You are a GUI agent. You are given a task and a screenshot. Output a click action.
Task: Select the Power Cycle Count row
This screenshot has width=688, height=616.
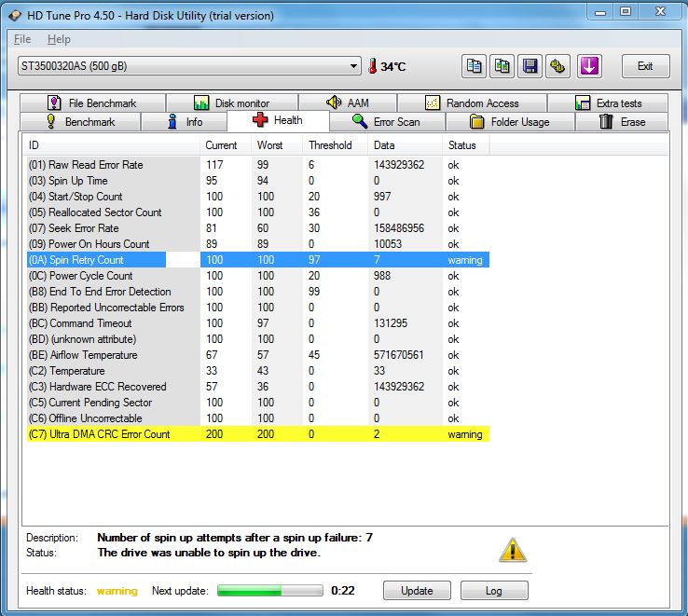coord(258,276)
